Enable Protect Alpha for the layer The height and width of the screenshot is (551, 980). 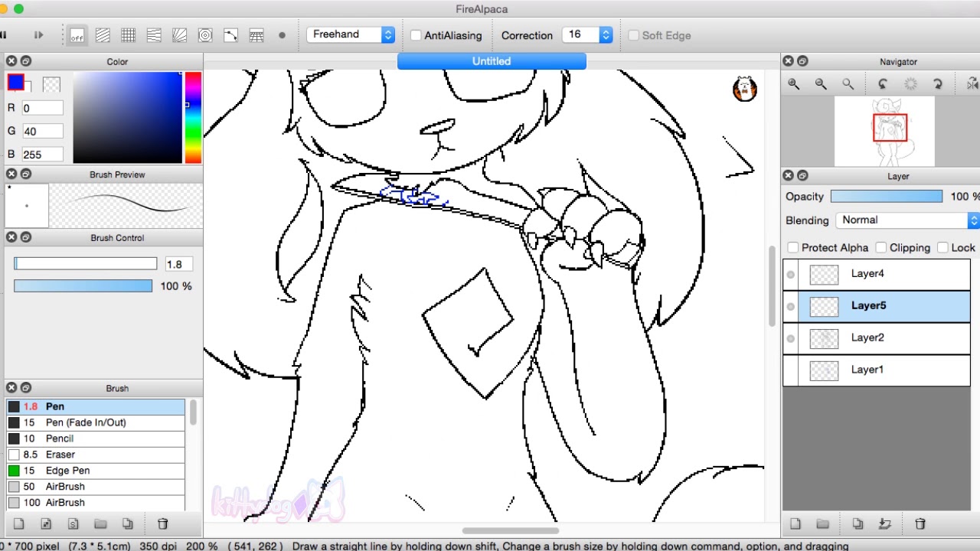point(793,248)
